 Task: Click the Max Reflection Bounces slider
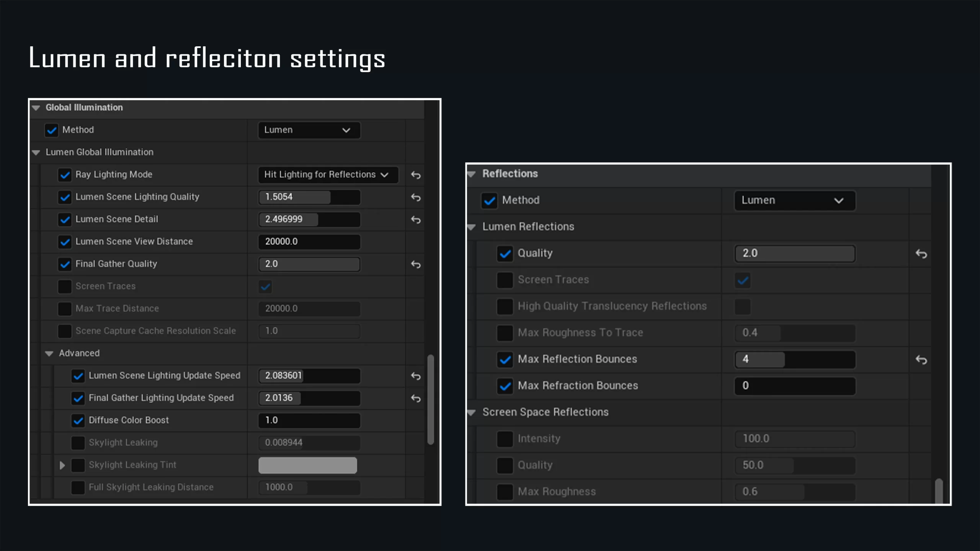[795, 360]
